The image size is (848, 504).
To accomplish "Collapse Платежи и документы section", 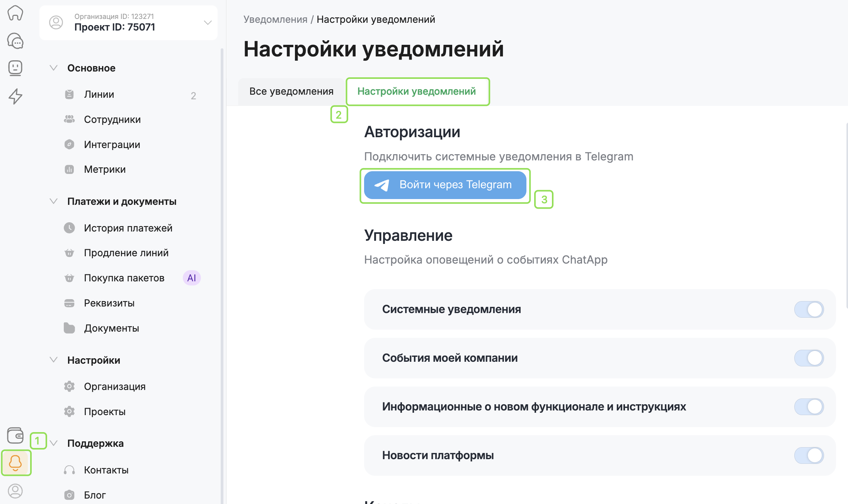I will [x=54, y=201].
